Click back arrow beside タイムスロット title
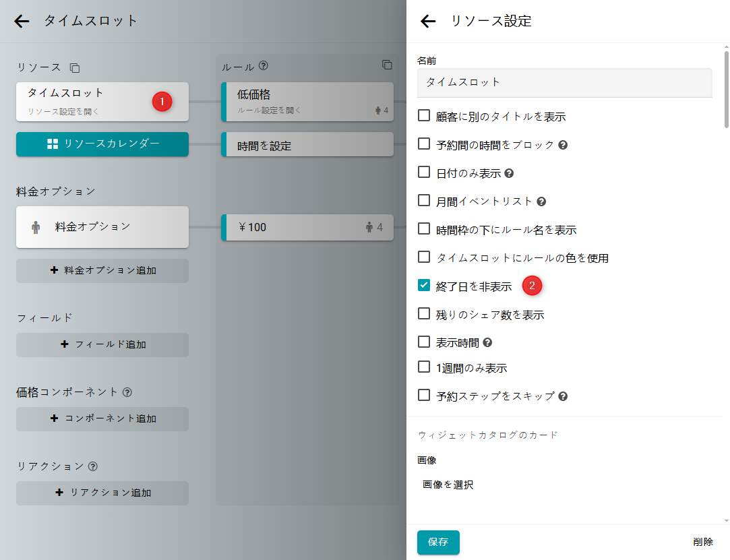The width and height of the screenshot is (730, 560). click(22, 22)
